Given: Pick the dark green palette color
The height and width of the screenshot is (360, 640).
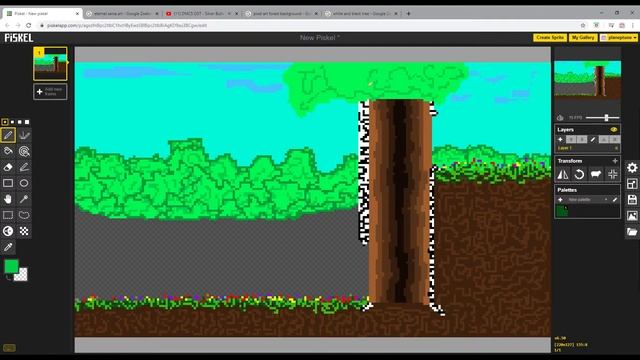Looking at the screenshot, I should [x=562, y=211].
